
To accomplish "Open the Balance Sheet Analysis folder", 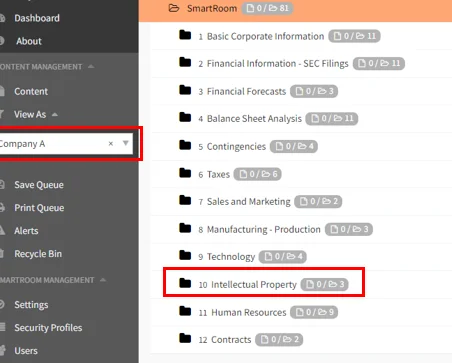I will coord(254,119).
